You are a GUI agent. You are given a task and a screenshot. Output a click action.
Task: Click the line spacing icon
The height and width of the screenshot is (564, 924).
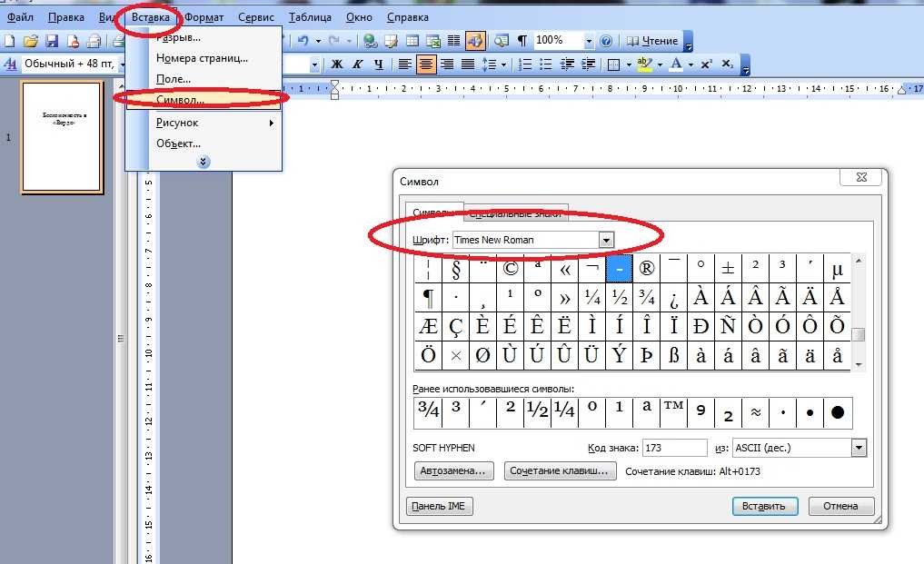[x=489, y=64]
